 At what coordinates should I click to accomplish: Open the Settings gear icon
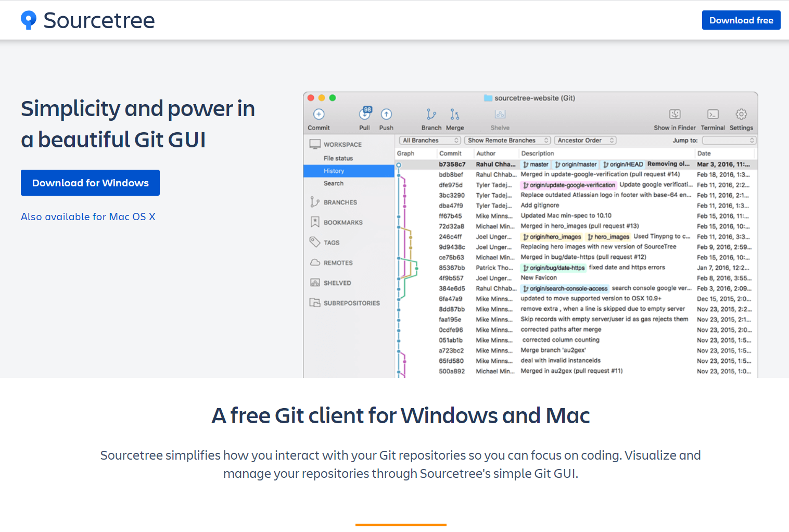pyautogui.click(x=741, y=114)
